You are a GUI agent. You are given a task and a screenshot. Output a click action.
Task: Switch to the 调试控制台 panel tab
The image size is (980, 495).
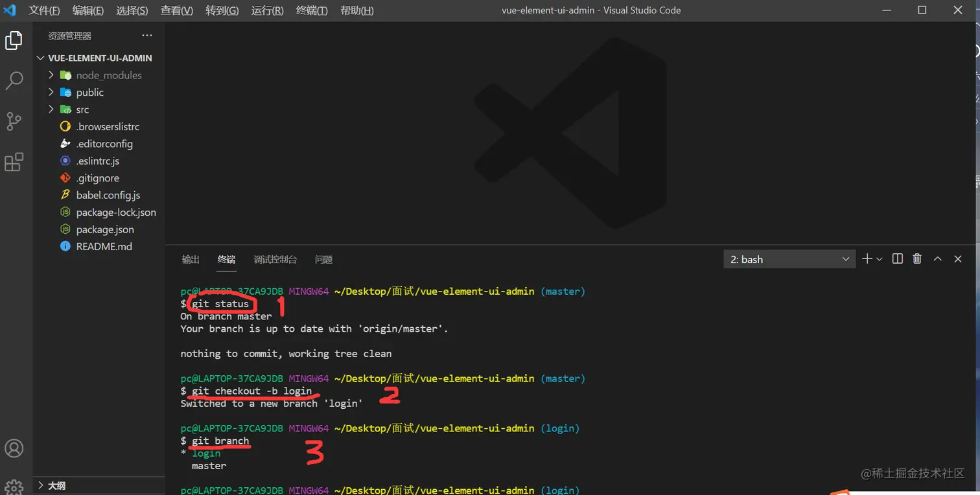(275, 259)
